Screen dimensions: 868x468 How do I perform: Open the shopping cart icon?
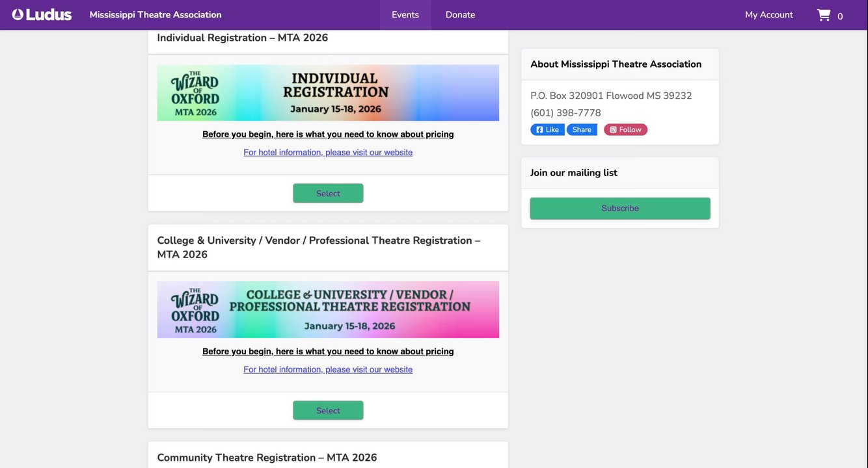[824, 15]
